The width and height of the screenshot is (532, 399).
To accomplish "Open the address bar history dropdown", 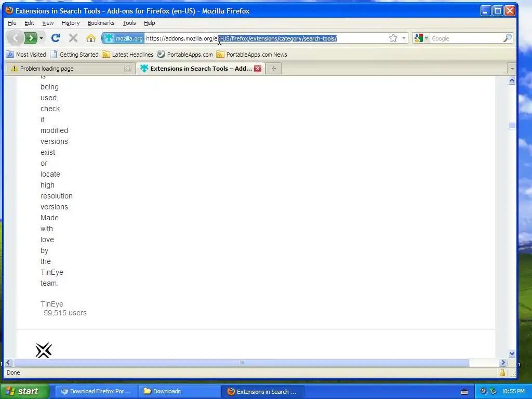I will pyautogui.click(x=404, y=38).
